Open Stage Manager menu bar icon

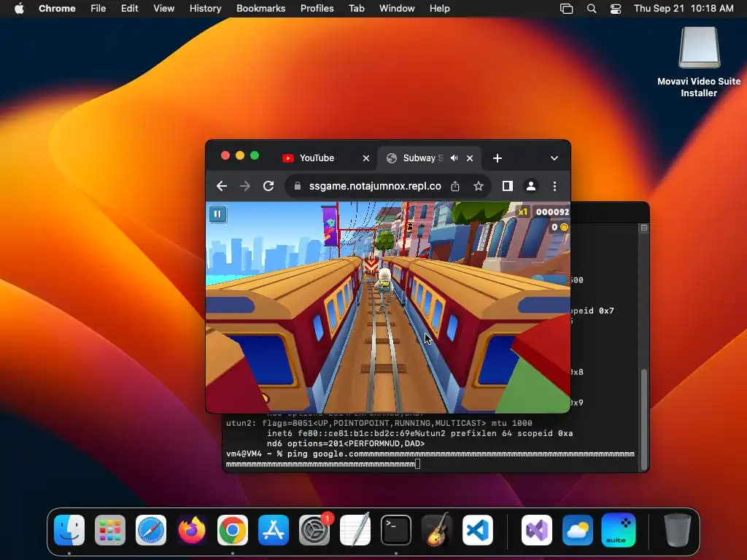coord(566,9)
